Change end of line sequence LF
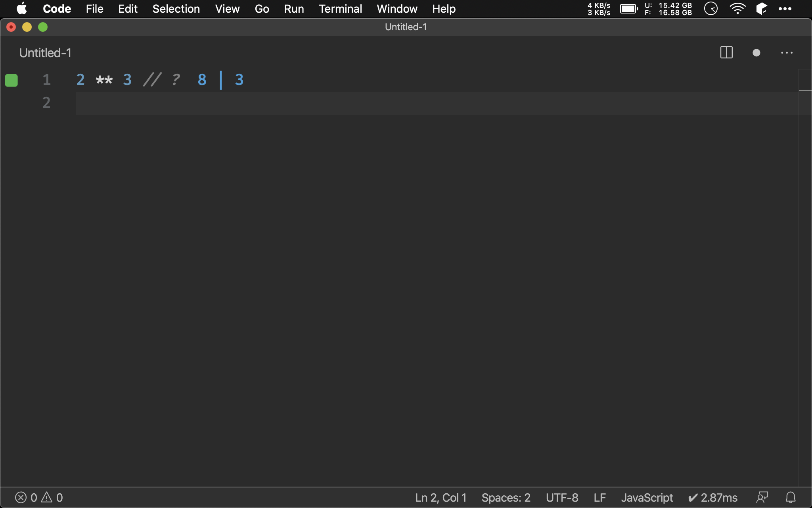Viewport: 812px width, 508px height. click(x=599, y=497)
